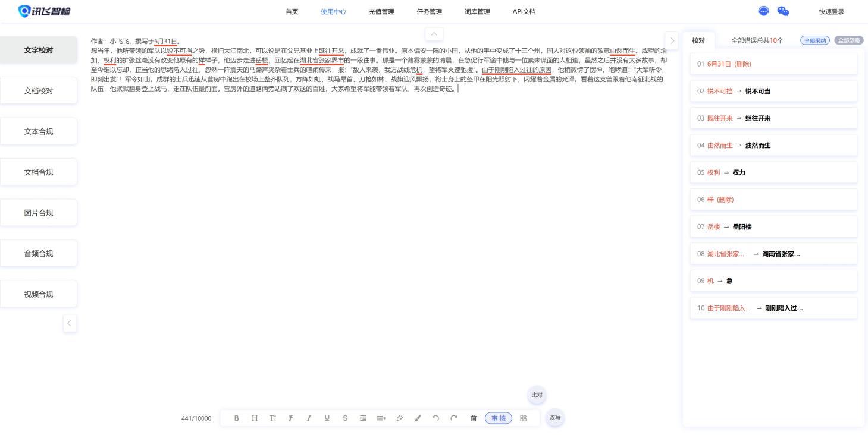Viewport: 868px width, 435px height.
Task: Open the blue chat bubble icon
Action: pyautogui.click(x=764, y=11)
